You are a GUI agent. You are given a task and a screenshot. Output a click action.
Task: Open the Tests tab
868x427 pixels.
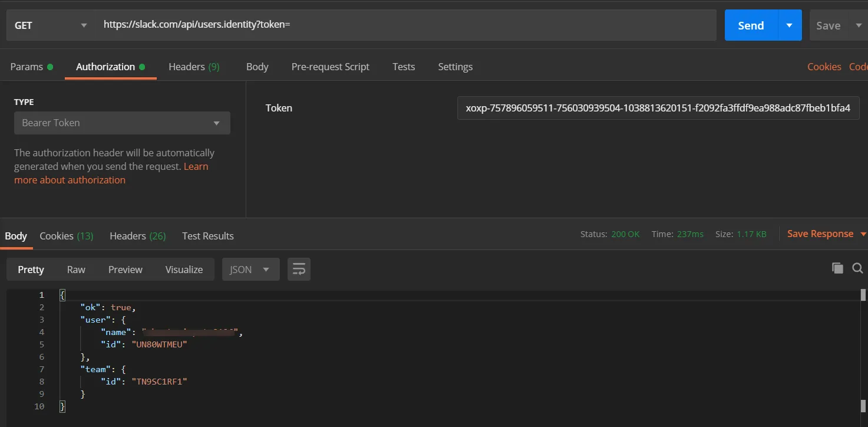point(404,67)
